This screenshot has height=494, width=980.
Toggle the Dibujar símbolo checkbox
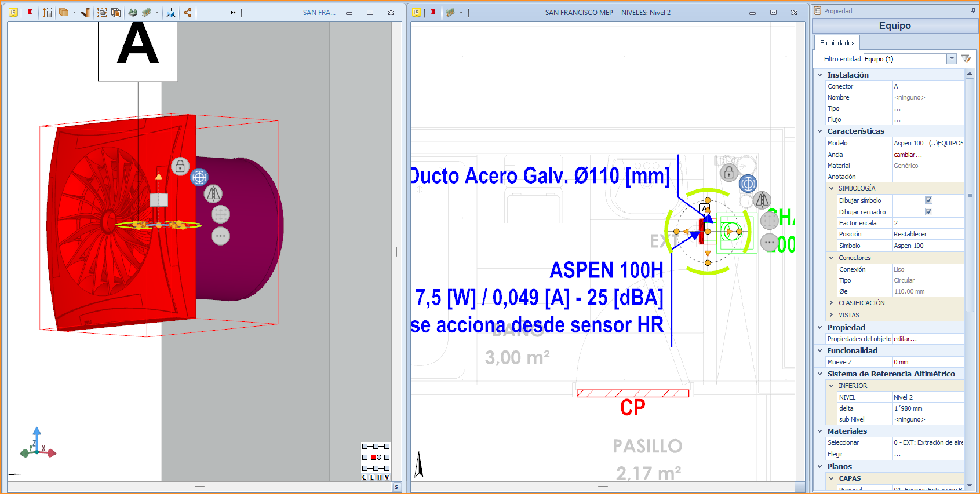(x=928, y=200)
